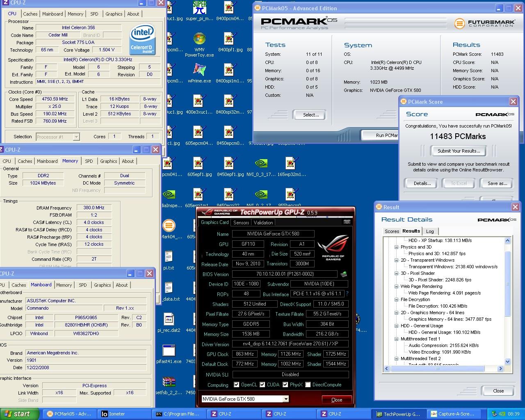This screenshot has height=420, width=525.
Task: Click the GPU-Z screenshot camera icon
Action: point(347,222)
